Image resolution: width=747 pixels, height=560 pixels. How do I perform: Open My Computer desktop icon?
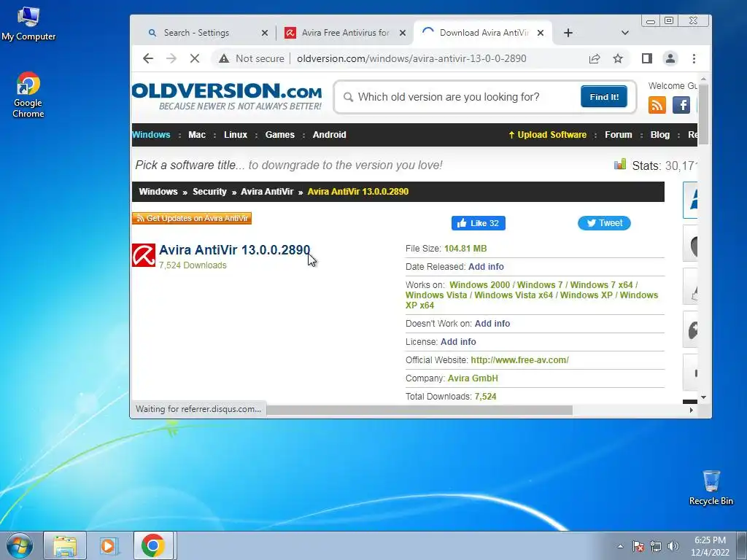(28, 23)
